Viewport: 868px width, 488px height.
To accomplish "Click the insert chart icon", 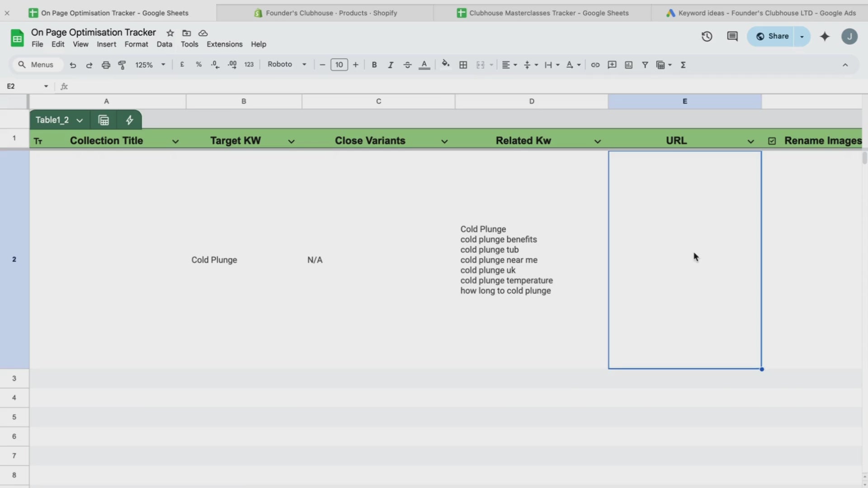I will pos(628,65).
